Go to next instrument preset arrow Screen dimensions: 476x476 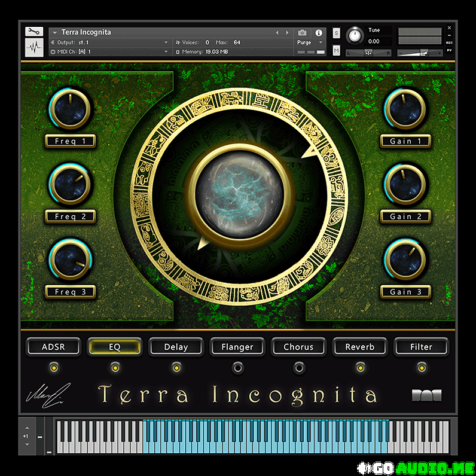[287, 32]
